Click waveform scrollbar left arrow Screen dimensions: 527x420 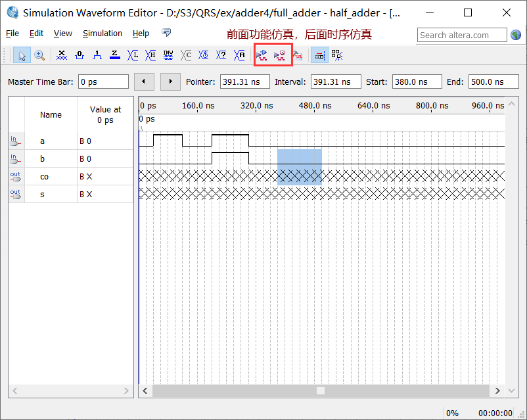[x=145, y=390]
